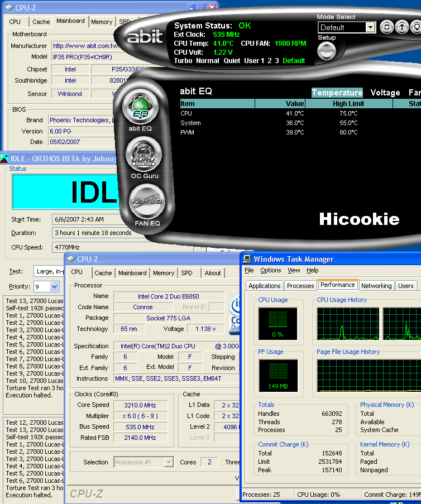This screenshot has width=421, height=504.
Task: Open Task Manager Help menu
Action: pyautogui.click(x=312, y=270)
